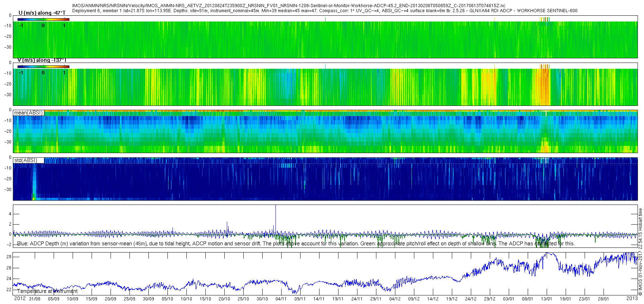Click the '09/11' date tick label
Viewport: 644px width, 304px height.
click(x=300, y=299)
